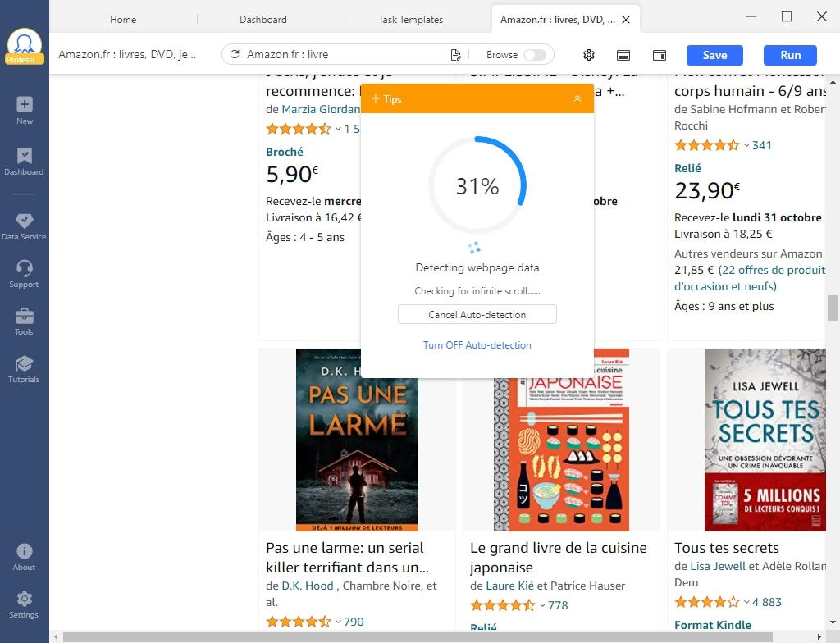Screen dimensions: 840x643
Task: Open the D.K. Hood author link
Action: pyautogui.click(x=308, y=586)
